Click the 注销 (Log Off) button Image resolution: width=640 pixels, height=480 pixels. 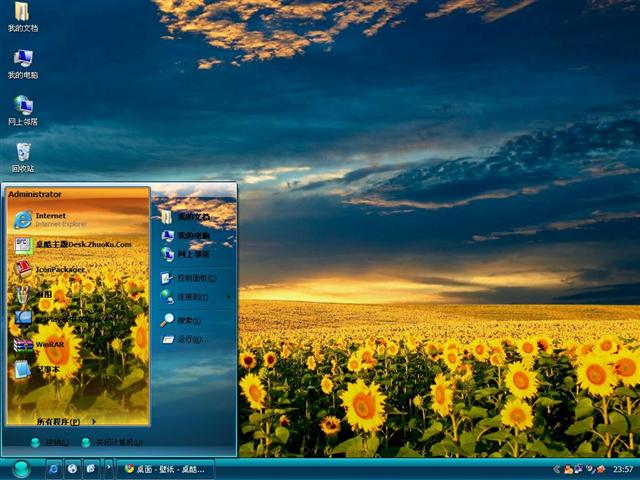49,442
